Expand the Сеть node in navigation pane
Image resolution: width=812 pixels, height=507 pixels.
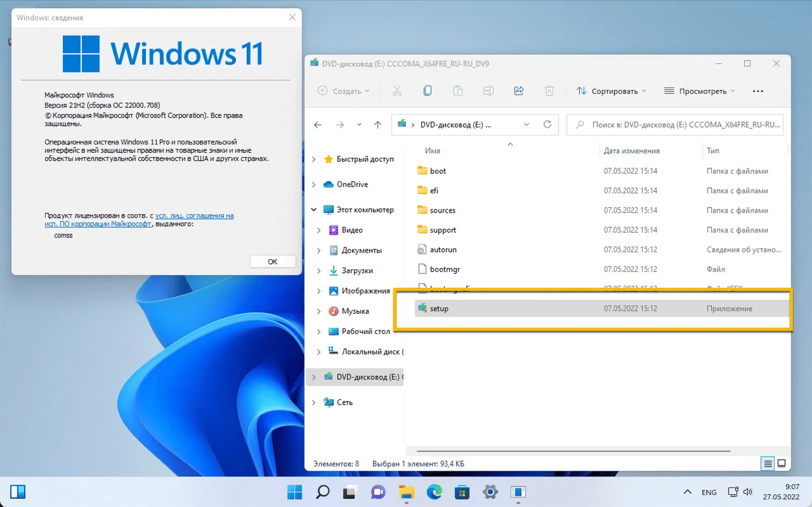coord(314,402)
